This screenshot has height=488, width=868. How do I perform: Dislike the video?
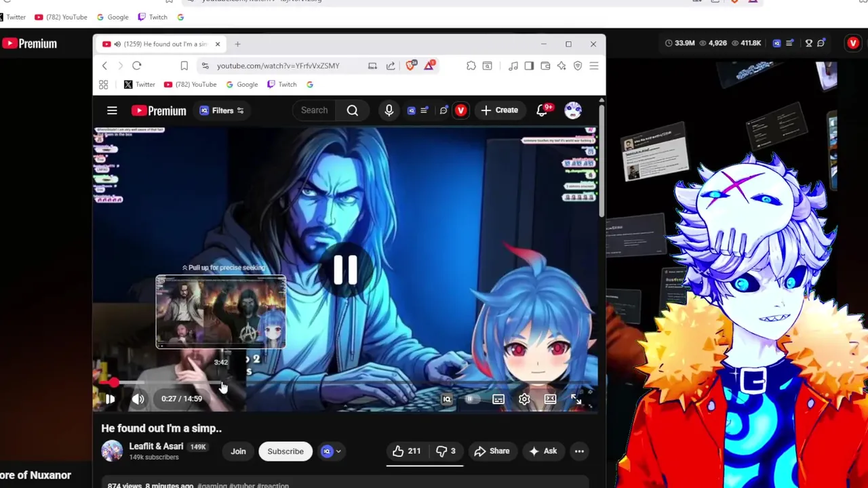[446, 451]
